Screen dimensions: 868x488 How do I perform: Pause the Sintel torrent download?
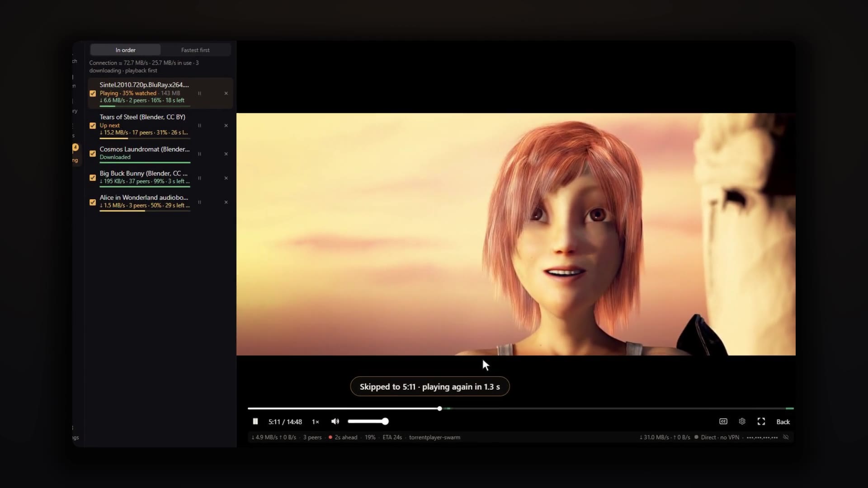pos(199,94)
